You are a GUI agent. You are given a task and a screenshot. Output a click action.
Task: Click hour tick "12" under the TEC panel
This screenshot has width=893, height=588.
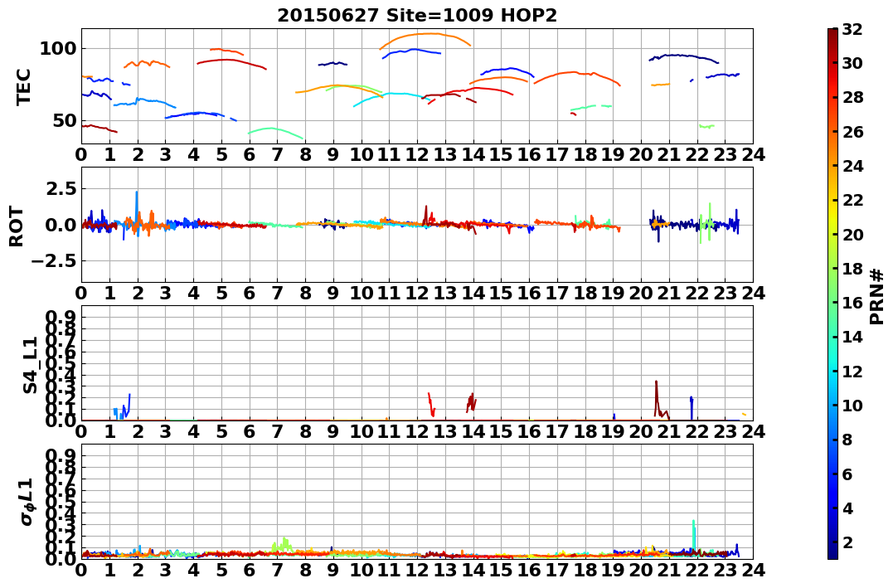pos(417,153)
